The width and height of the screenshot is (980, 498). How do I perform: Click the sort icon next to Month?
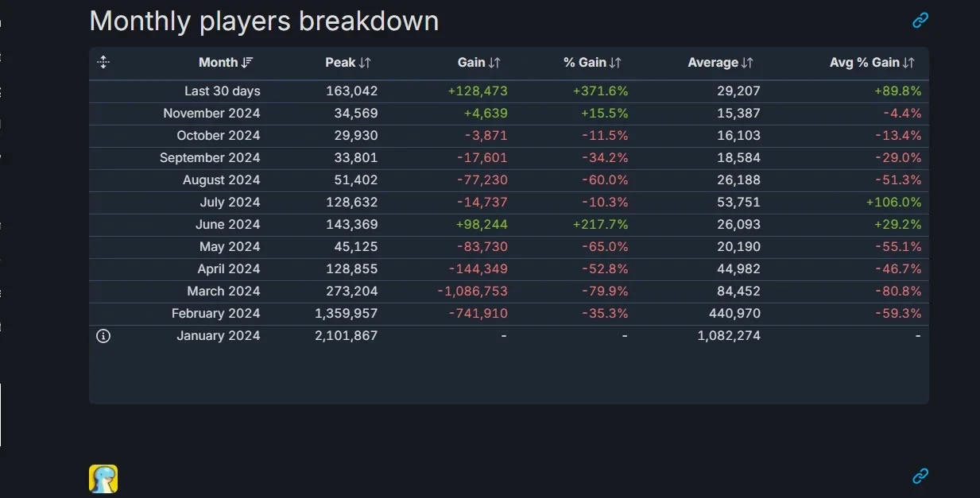247,63
